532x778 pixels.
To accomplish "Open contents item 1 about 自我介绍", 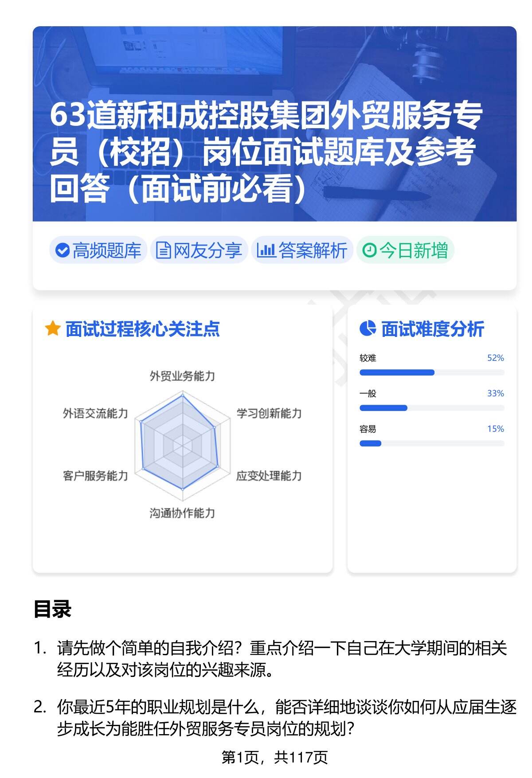I will [x=282, y=659].
